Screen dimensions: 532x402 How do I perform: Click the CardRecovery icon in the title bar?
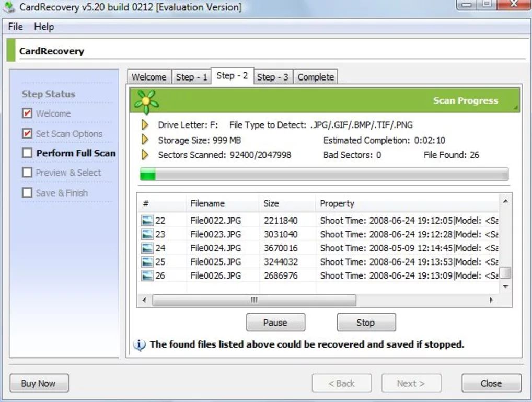[x=9, y=7]
